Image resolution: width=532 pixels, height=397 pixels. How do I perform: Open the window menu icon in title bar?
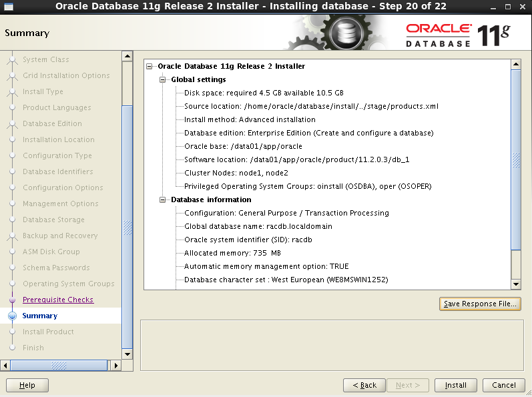tap(9, 7)
